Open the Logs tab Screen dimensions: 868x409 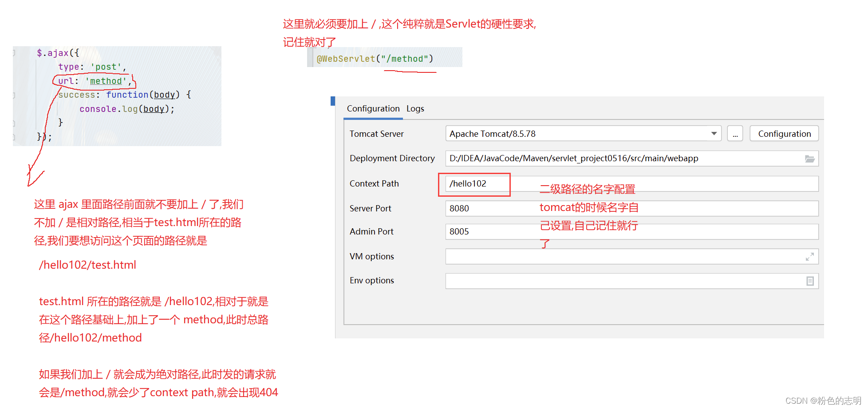[x=415, y=109]
